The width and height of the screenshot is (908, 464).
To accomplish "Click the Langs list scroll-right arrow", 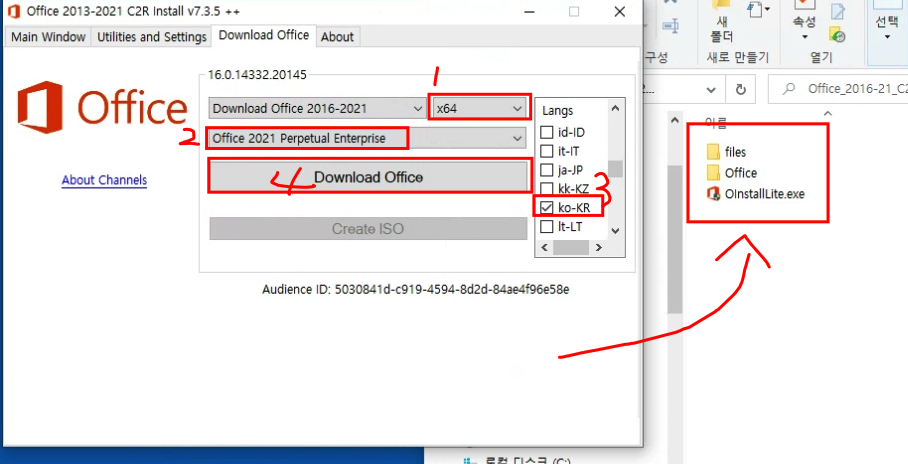I will (x=599, y=247).
